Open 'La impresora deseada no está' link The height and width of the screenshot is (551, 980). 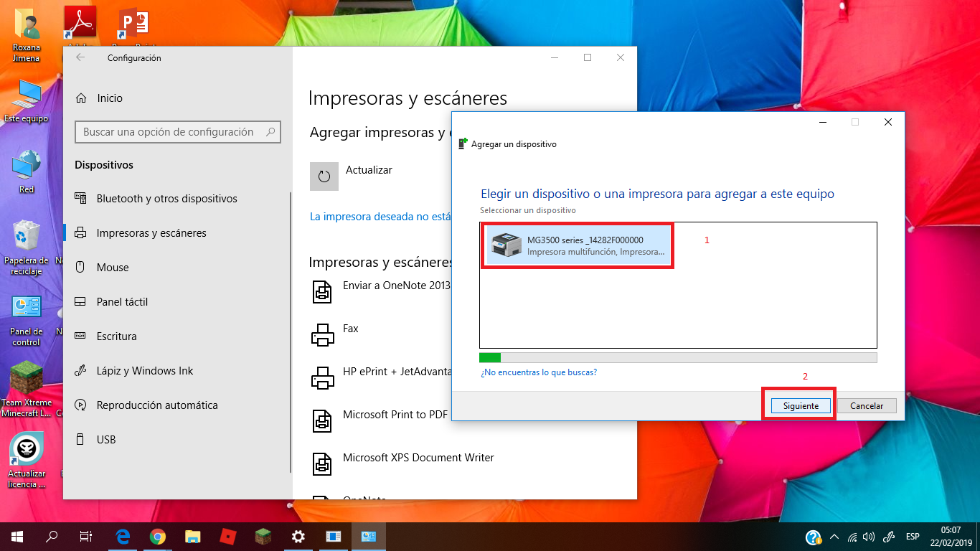380,216
